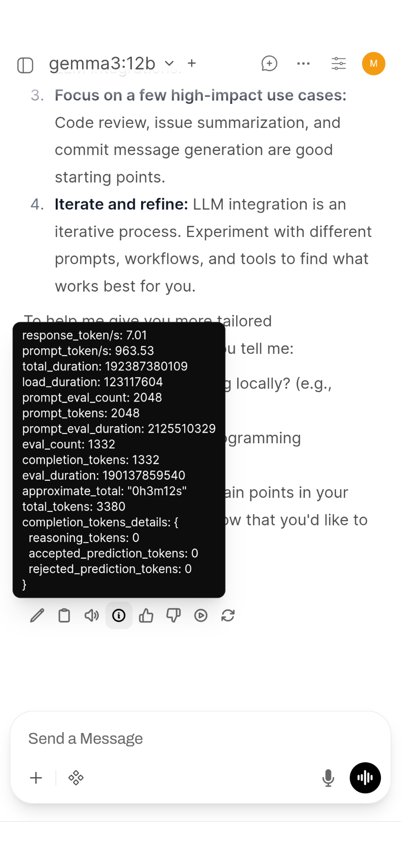Give the response a thumbs up
This screenshot has height=868, width=401.
[146, 615]
